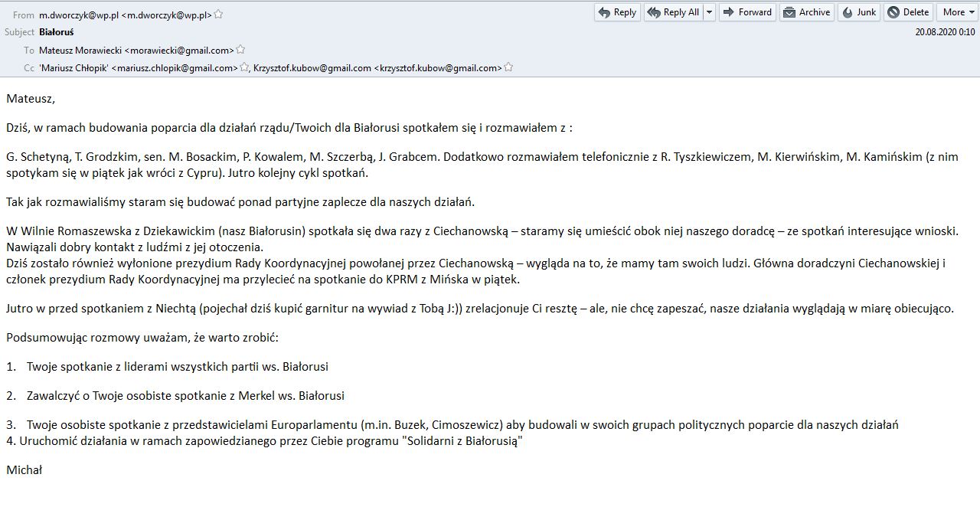Forward this email message
This screenshot has height=507, width=980.
(746, 12)
